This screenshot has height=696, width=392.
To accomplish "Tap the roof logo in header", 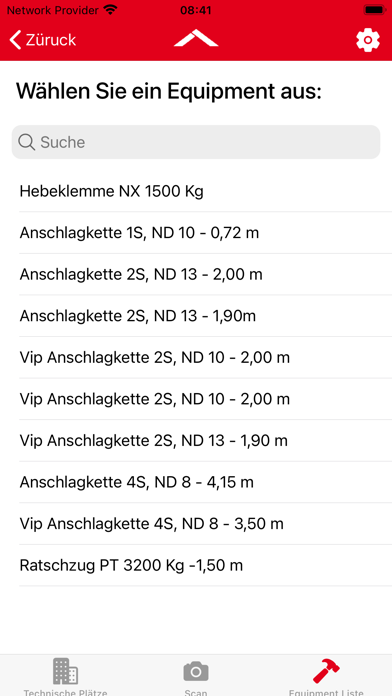I will (x=196, y=38).
